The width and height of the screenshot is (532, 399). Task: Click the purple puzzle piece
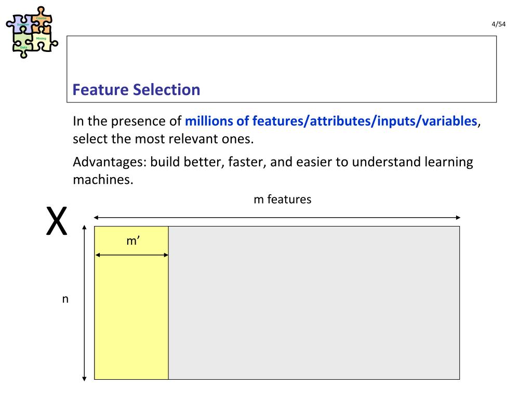coord(22,25)
